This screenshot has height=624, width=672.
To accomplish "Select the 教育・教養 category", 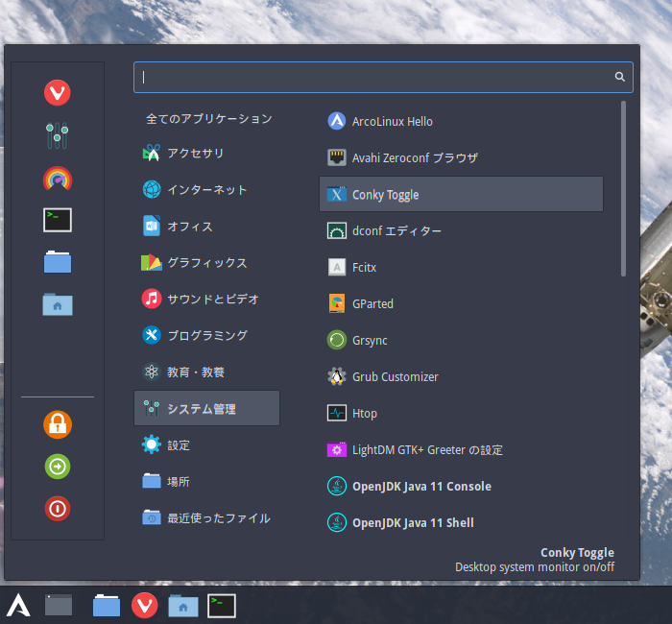I will coord(207,372).
